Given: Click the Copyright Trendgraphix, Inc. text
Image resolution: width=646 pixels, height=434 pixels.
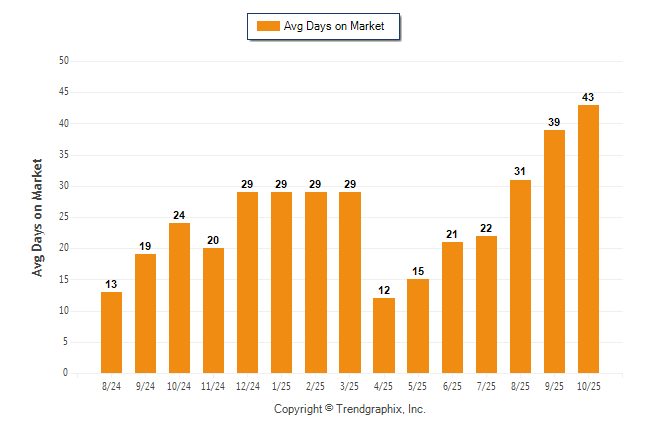Looking at the screenshot, I should tap(350, 409).
